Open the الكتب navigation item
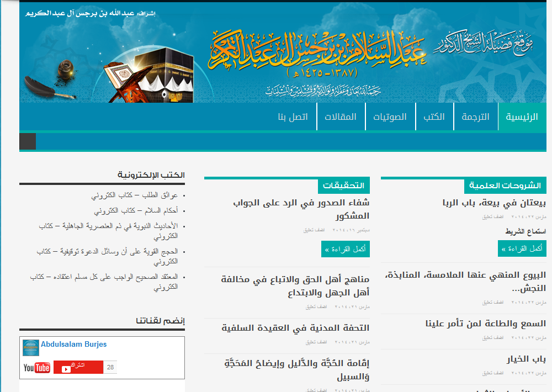552x392 pixels. tap(434, 117)
